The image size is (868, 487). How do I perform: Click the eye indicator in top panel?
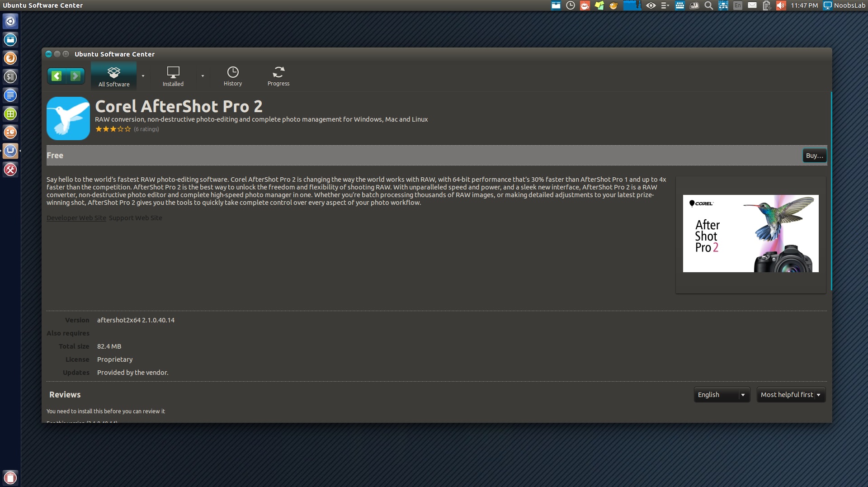tap(651, 5)
